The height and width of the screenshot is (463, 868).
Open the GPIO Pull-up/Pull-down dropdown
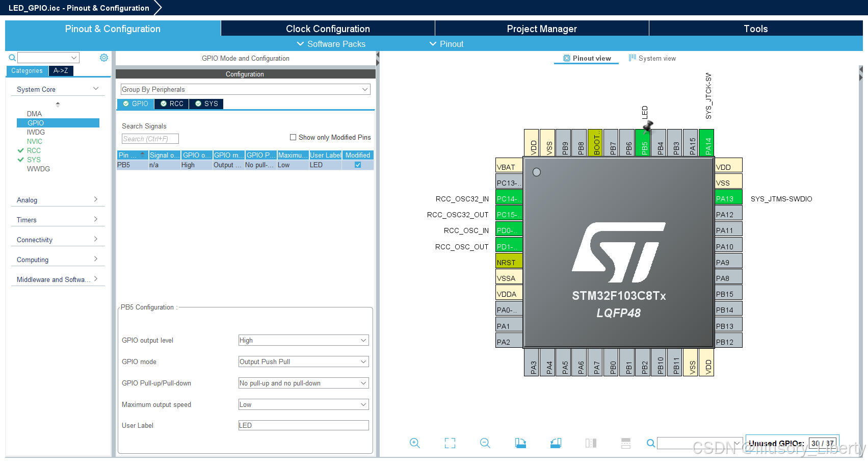click(x=304, y=383)
